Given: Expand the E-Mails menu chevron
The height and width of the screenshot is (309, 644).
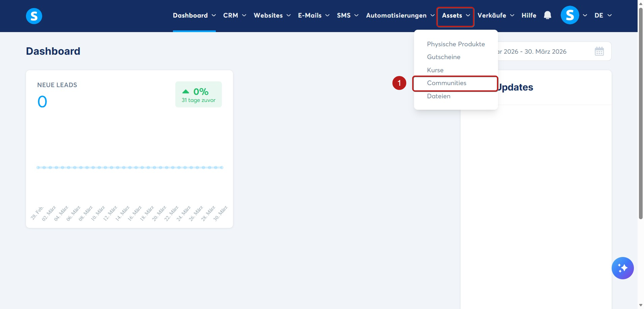Looking at the screenshot, I should point(327,15).
